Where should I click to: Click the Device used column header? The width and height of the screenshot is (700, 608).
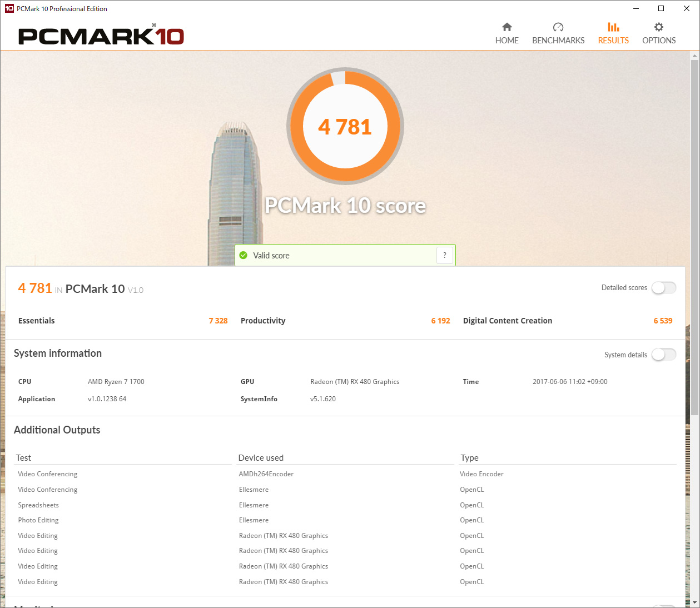tap(261, 458)
